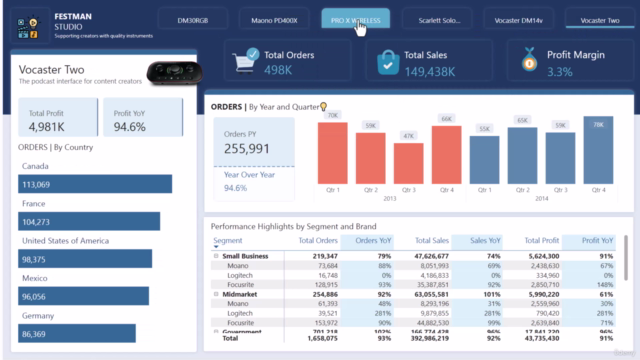Image resolution: width=640 pixels, height=360 pixels.
Task: Select the Mexico bar showing 96,056
Action: coord(83,296)
